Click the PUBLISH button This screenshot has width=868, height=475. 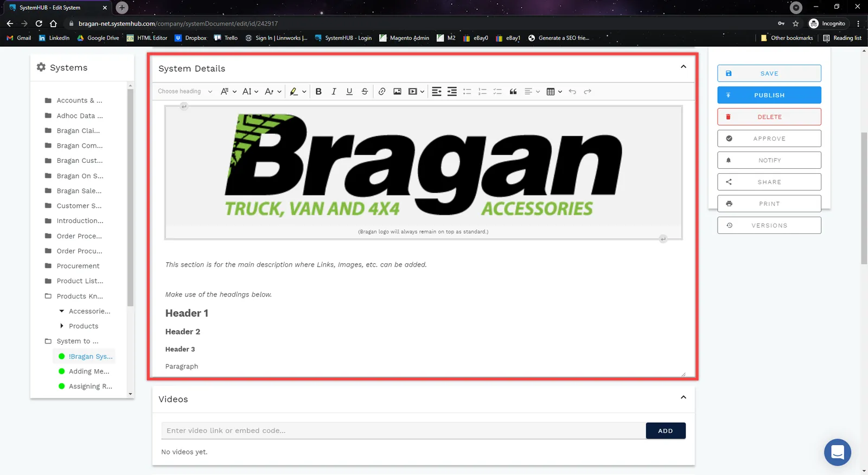click(x=769, y=95)
